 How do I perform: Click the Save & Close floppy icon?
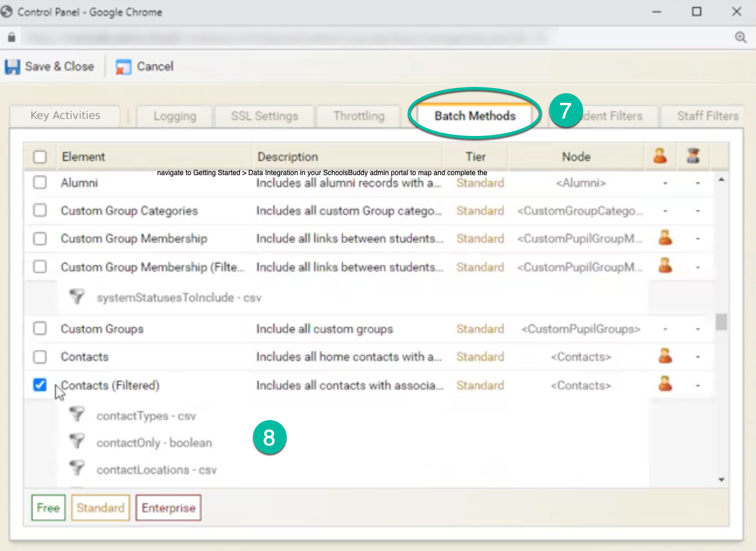coord(12,67)
